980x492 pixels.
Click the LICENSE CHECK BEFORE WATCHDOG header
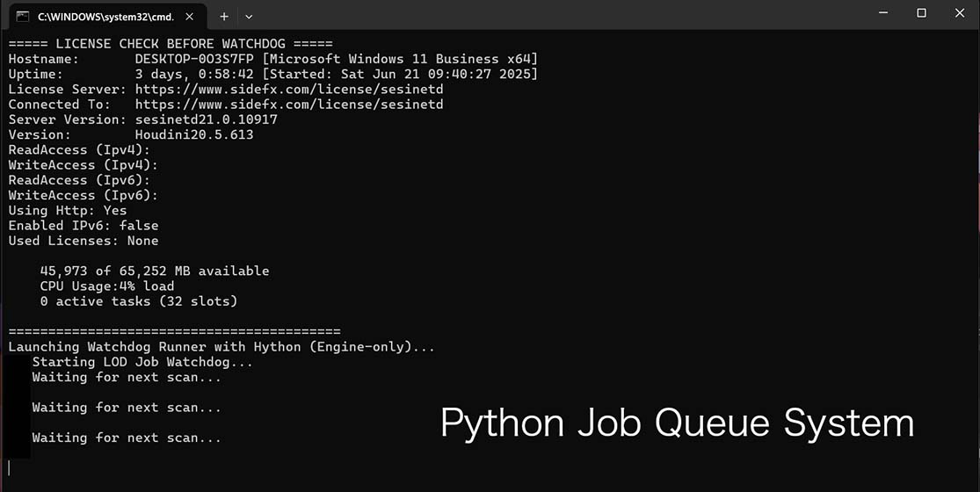click(171, 44)
